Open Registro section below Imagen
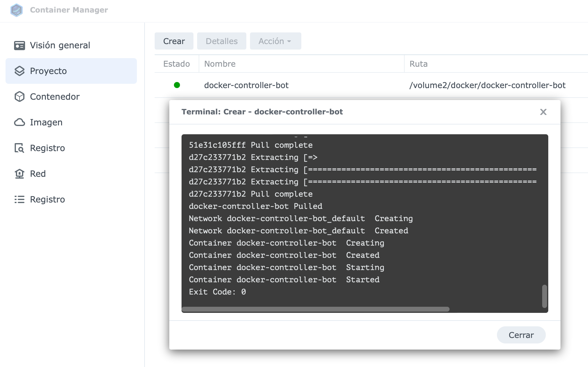The image size is (588, 367). pos(71,148)
